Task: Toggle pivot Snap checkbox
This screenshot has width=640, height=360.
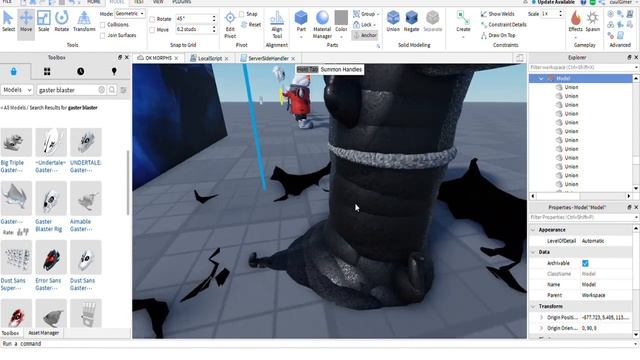Action: point(242,14)
